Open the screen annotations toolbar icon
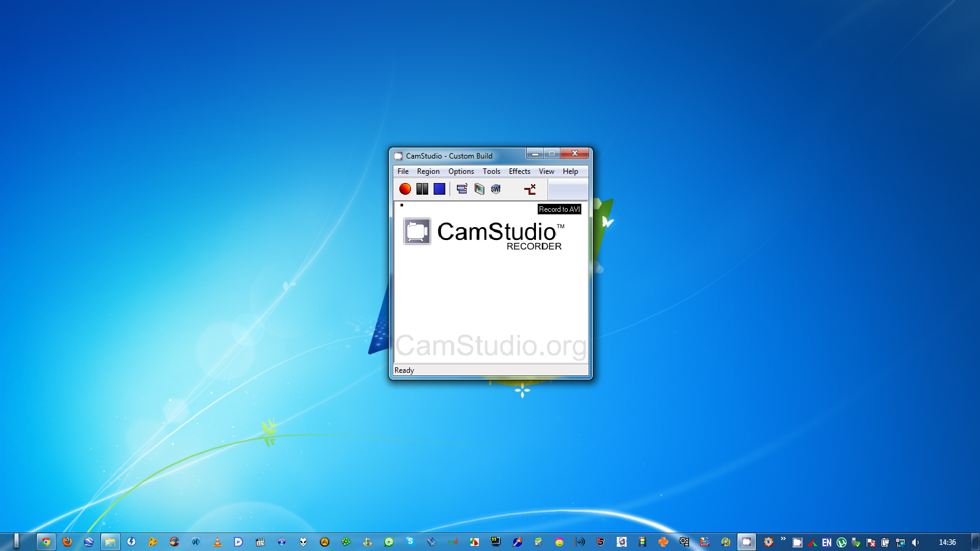Viewport: 980px width, 551px height. [x=479, y=189]
